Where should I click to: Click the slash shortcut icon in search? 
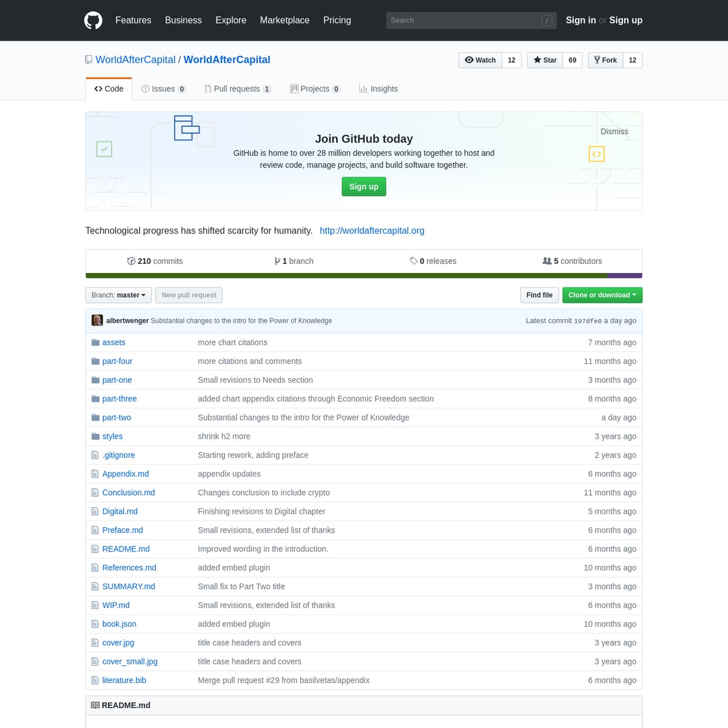point(547,21)
